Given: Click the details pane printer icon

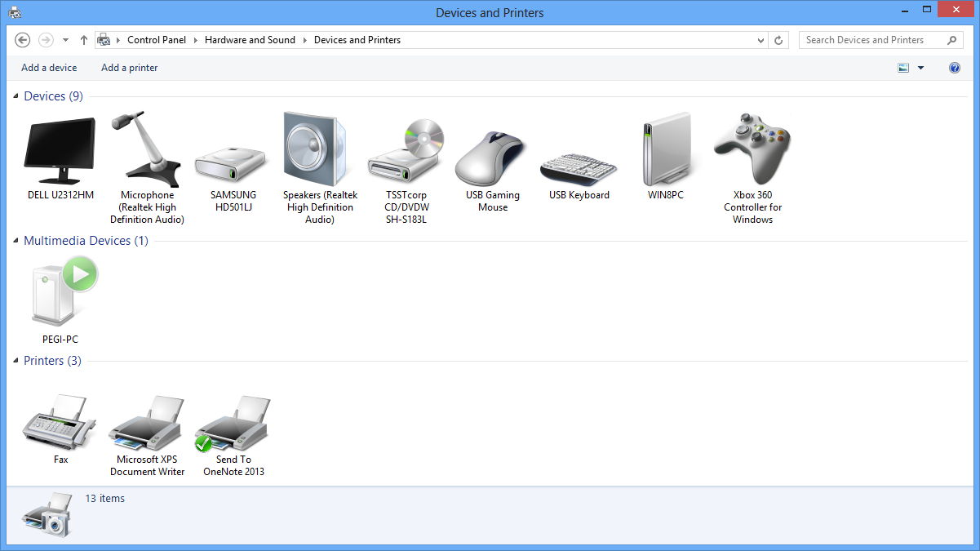Looking at the screenshot, I should tap(48, 515).
